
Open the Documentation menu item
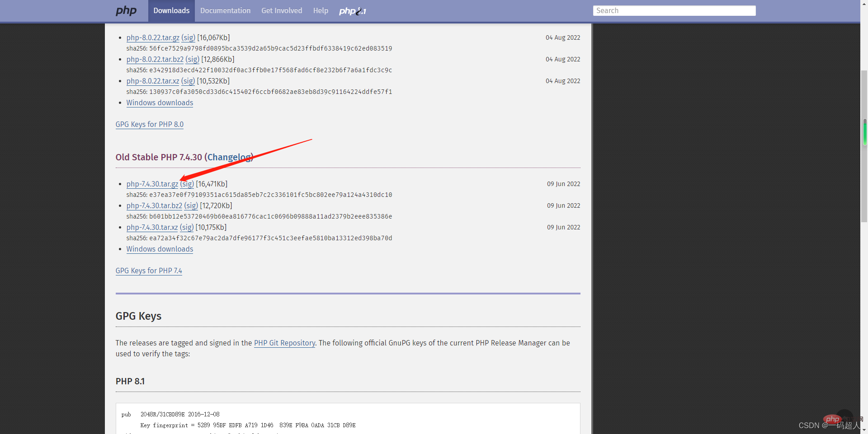225,11
